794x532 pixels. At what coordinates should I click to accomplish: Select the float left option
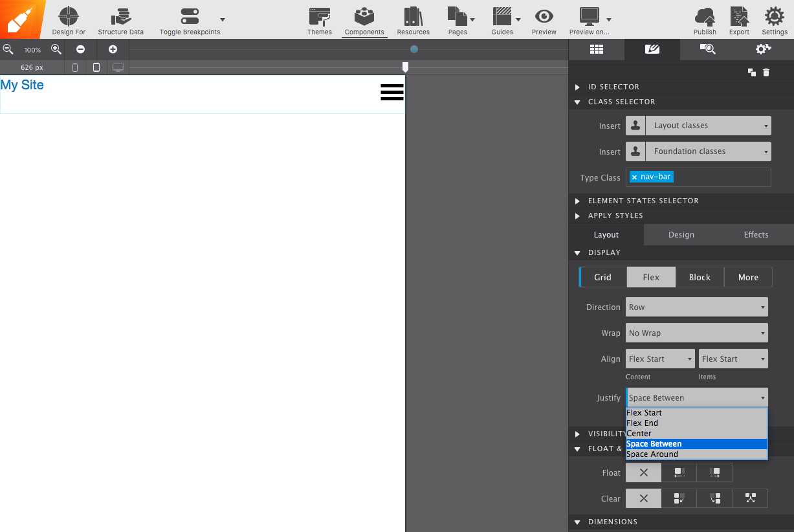[679, 472]
